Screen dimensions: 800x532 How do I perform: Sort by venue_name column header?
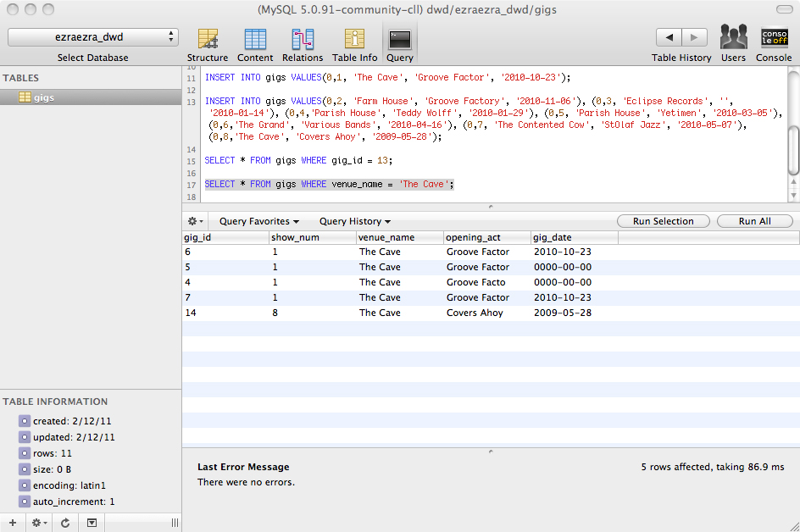400,237
